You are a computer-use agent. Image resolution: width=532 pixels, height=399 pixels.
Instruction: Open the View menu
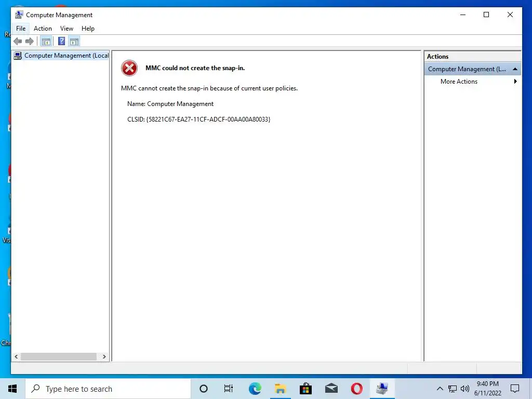[x=66, y=29]
